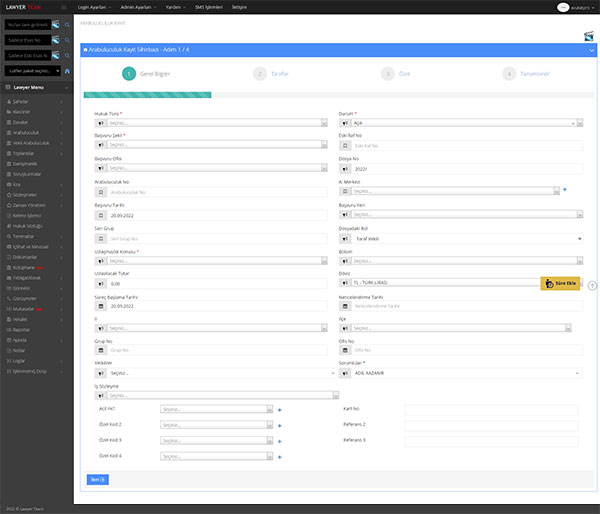Viewport: 600px width, 514px height.
Task: Click the icon beside Arabuluculuk No field
Action: point(101,192)
